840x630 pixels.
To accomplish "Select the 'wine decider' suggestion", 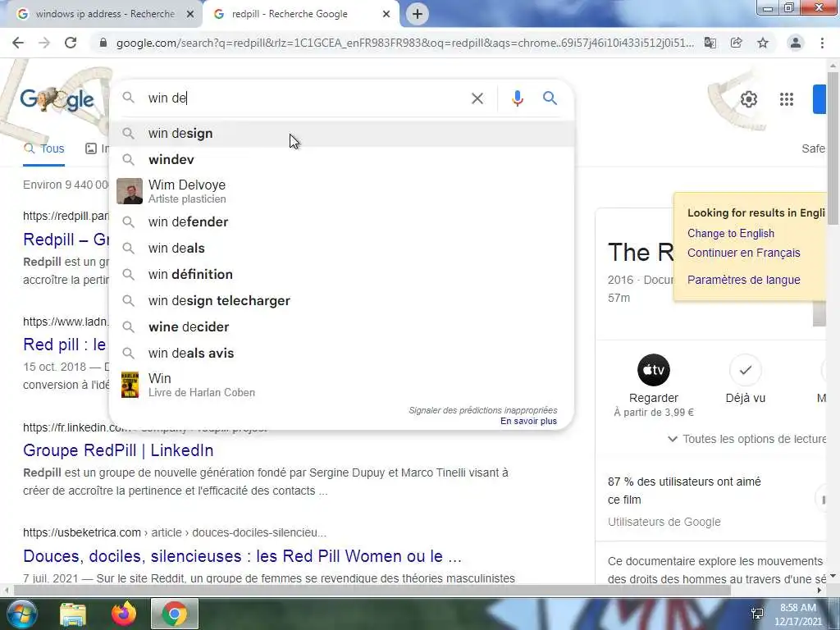I will [341, 326].
